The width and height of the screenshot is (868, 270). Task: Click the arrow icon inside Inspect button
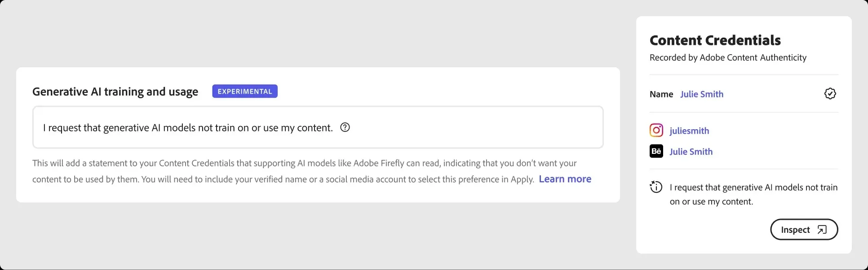[x=822, y=230]
